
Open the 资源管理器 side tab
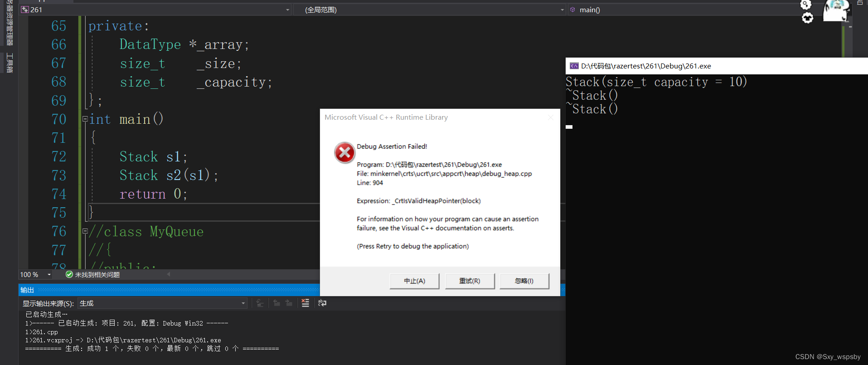[10, 23]
